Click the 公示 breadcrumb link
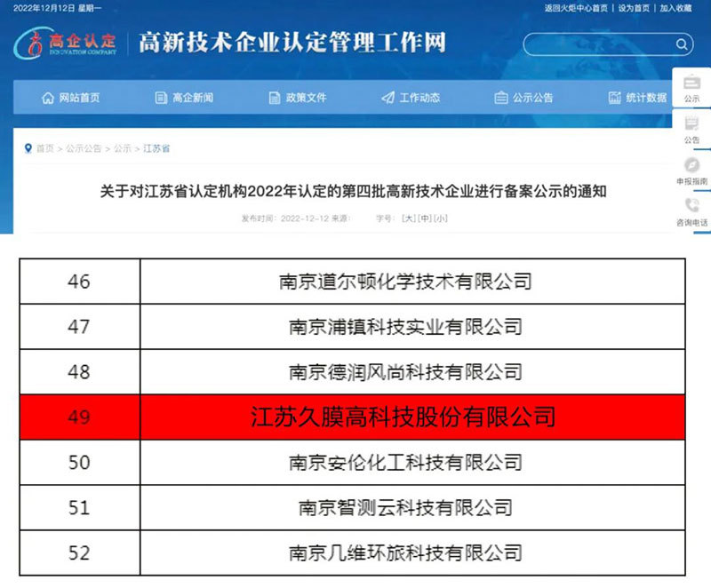 point(123,148)
